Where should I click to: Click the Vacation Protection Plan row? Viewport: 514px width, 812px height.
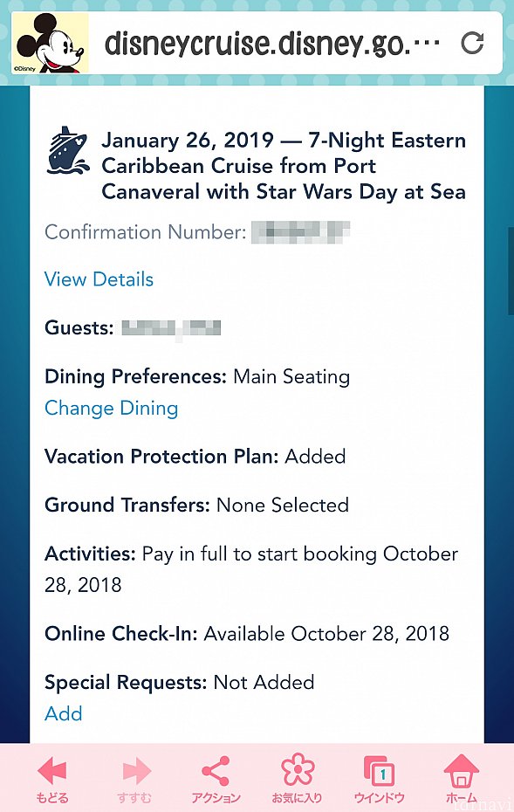point(195,457)
